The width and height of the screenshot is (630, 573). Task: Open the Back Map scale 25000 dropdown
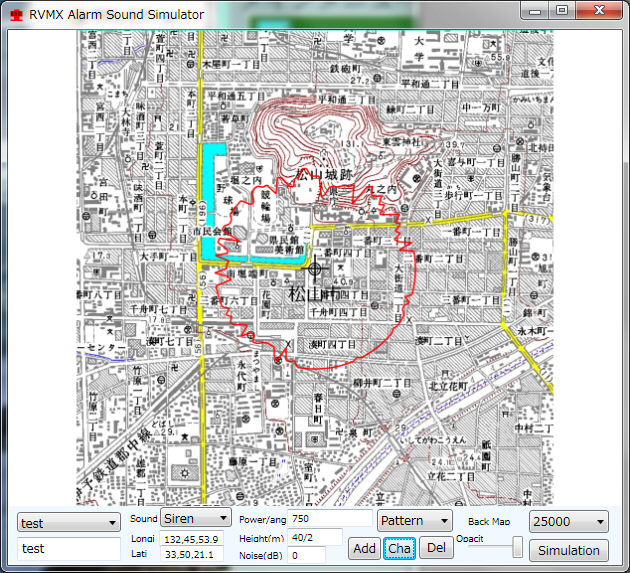coord(569,521)
